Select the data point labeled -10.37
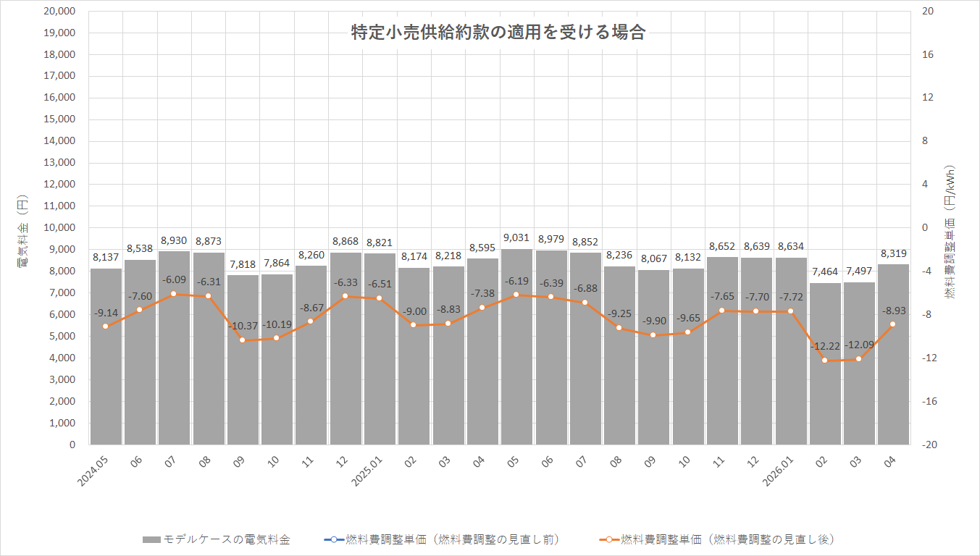Screen dimensions: 980x556 coord(243,340)
